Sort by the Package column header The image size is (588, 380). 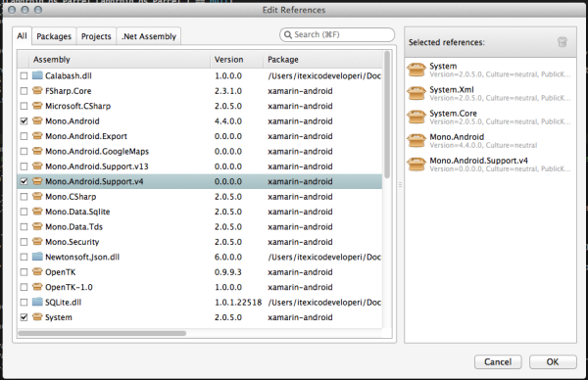pyautogui.click(x=322, y=60)
